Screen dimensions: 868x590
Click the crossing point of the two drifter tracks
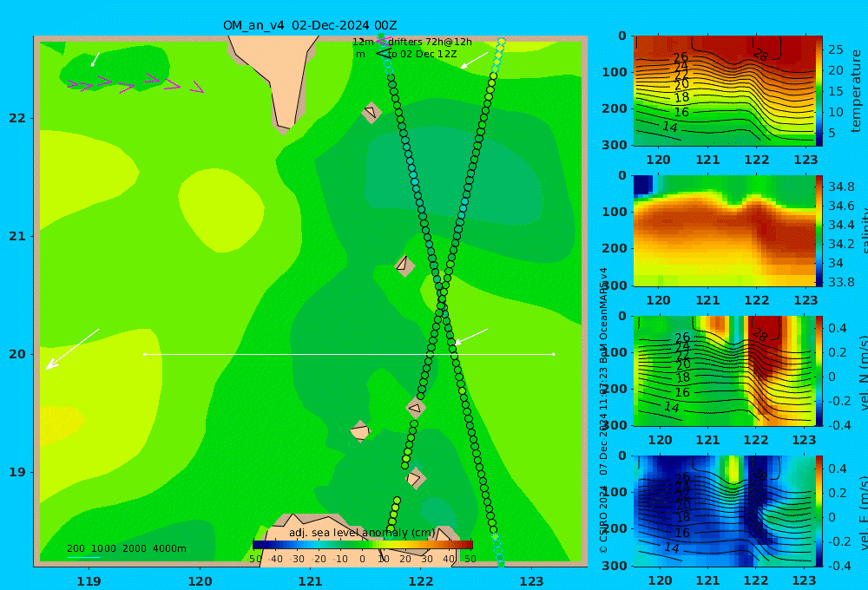tap(443, 300)
